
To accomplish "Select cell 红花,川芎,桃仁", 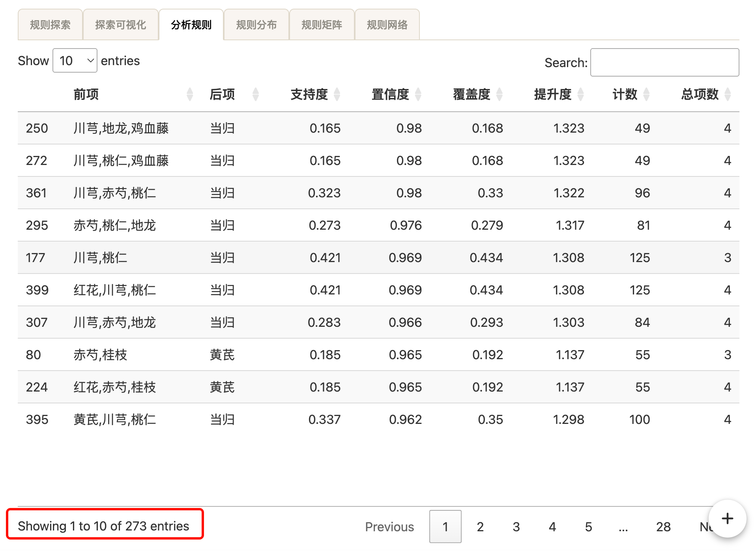I will click(115, 290).
